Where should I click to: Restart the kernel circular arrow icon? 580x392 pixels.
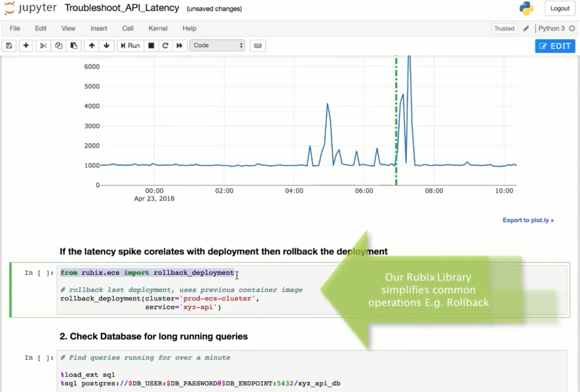click(165, 45)
